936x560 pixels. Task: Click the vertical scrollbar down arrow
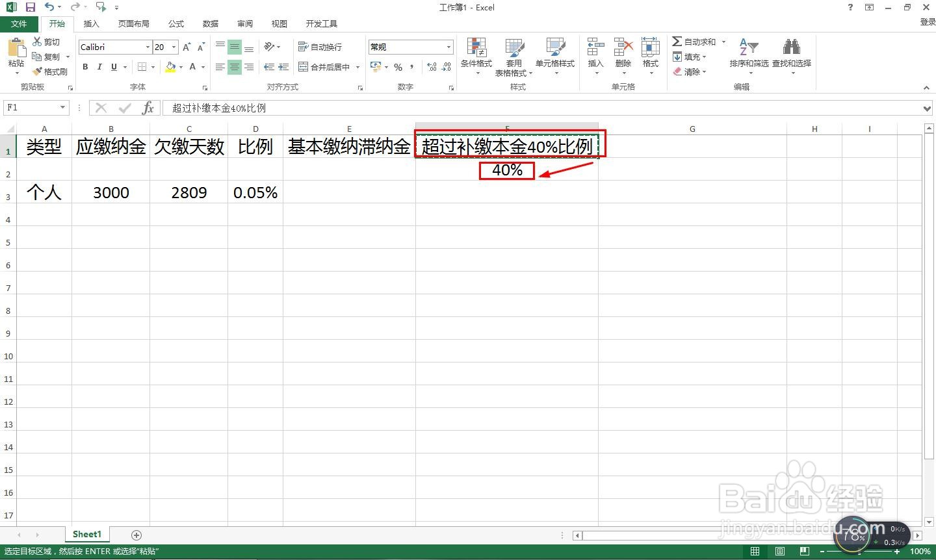point(928,521)
